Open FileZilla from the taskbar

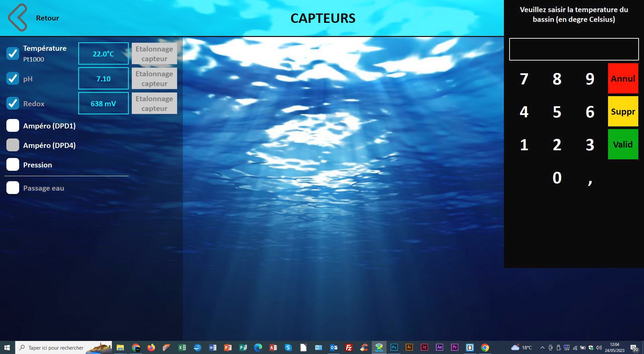click(349, 348)
